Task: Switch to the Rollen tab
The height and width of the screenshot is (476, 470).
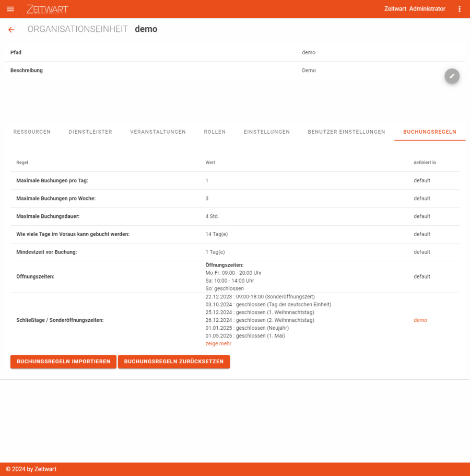Action: coord(215,132)
